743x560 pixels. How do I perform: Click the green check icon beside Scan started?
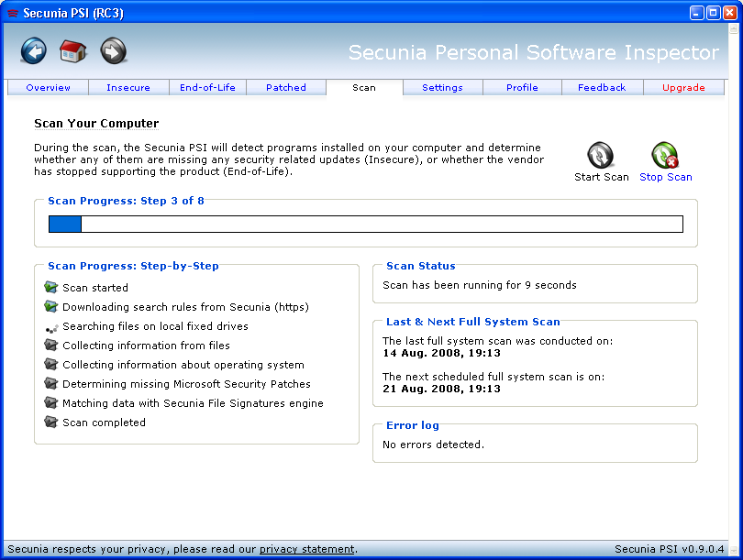tap(50, 287)
